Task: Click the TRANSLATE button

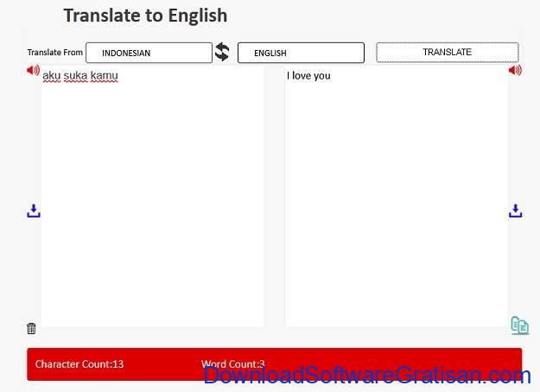Action: [447, 52]
